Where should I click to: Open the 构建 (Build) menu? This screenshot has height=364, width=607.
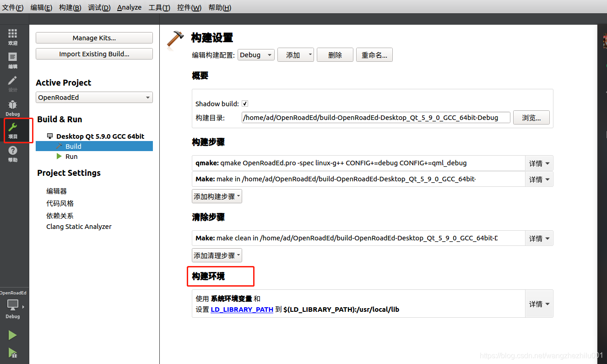tap(70, 7)
